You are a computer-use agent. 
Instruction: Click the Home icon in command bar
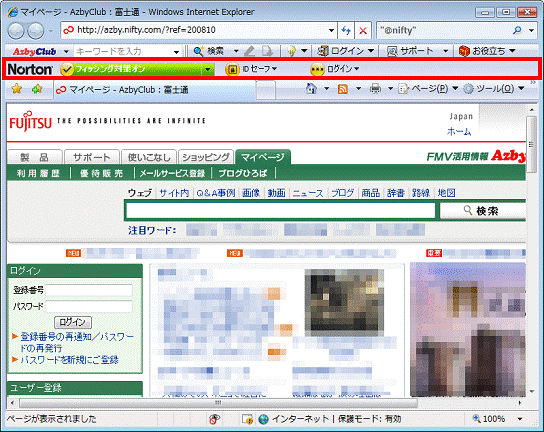(311, 89)
